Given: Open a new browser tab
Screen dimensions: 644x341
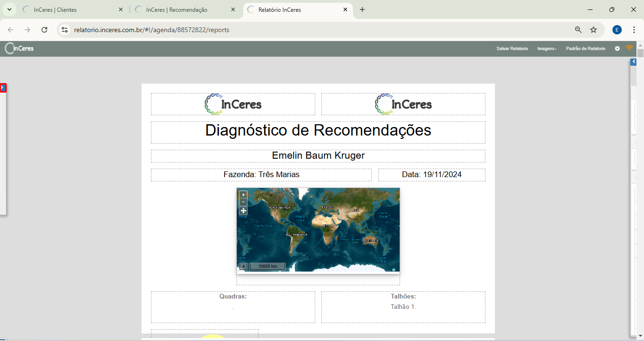Looking at the screenshot, I should tap(362, 9).
